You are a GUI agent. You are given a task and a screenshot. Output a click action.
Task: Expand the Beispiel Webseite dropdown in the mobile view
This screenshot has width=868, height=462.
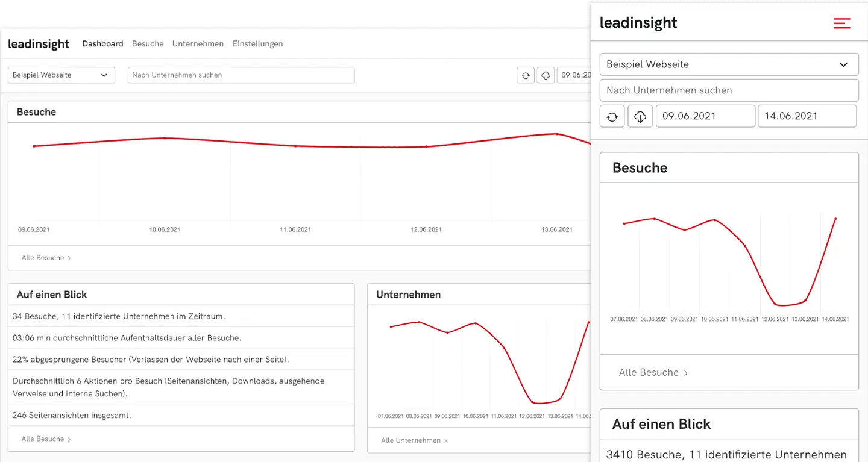pos(729,64)
